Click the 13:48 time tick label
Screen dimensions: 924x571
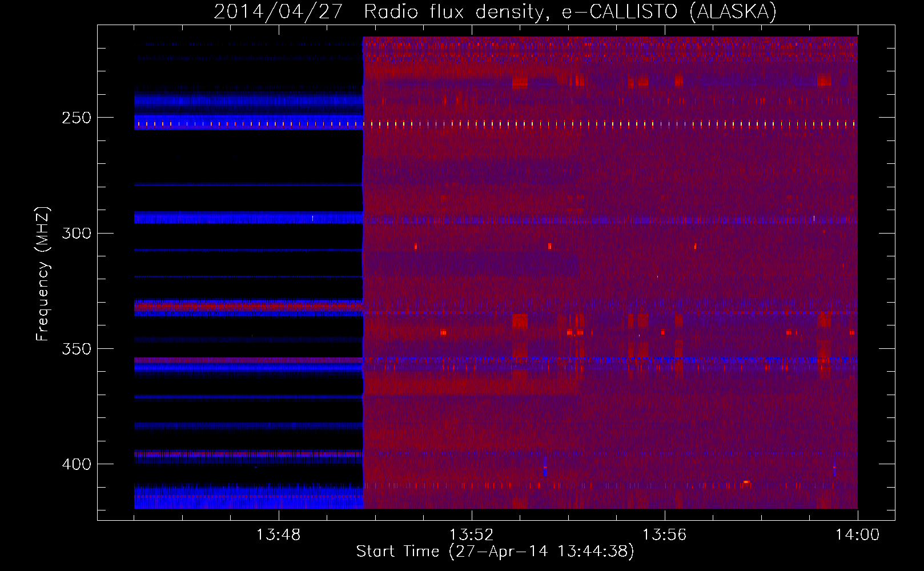click(279, 534)
